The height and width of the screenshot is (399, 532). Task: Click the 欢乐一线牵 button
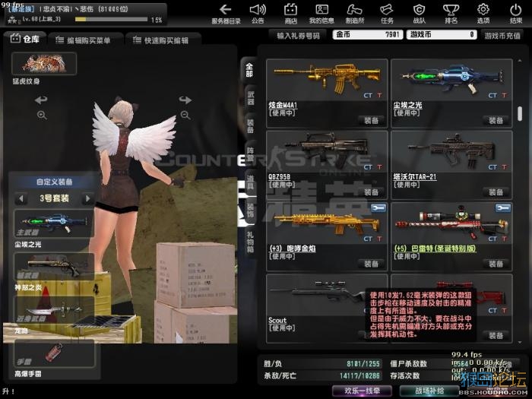click(362, 391)
